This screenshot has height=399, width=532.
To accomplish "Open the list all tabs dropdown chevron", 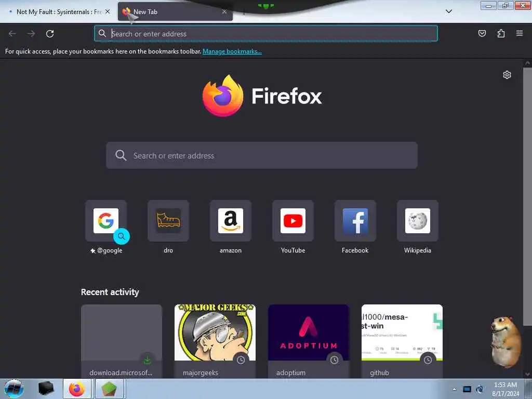I will [x=449, y=11].
